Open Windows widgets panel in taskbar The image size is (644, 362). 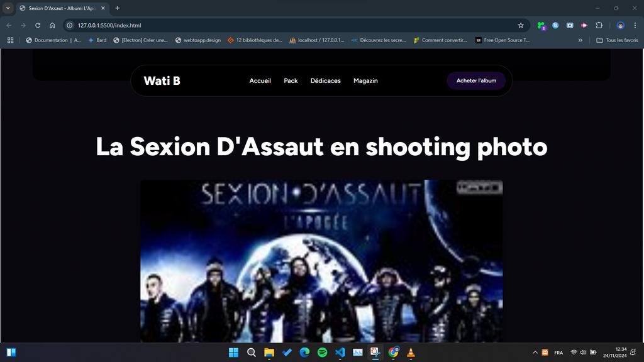(x=11, y=353)
